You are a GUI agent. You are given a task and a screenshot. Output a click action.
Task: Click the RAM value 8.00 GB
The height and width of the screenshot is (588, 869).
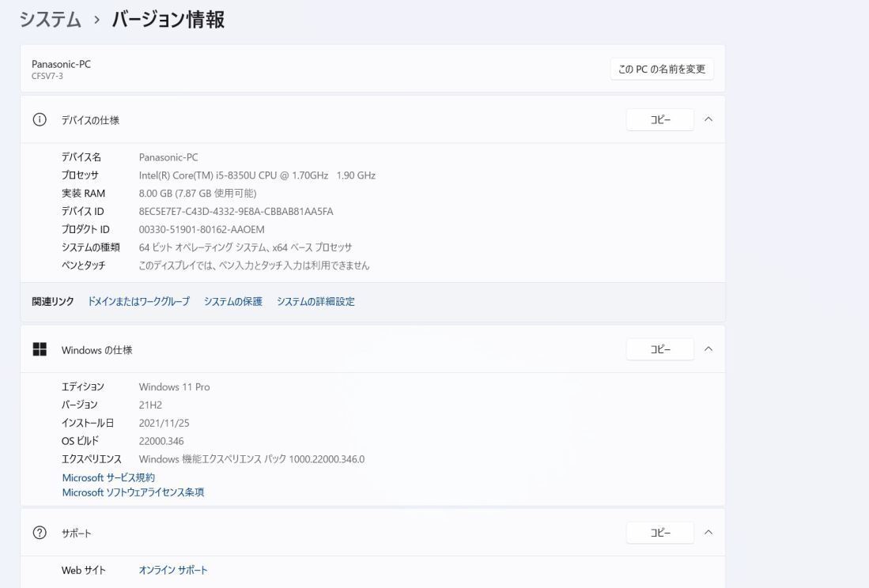[198, 193]
